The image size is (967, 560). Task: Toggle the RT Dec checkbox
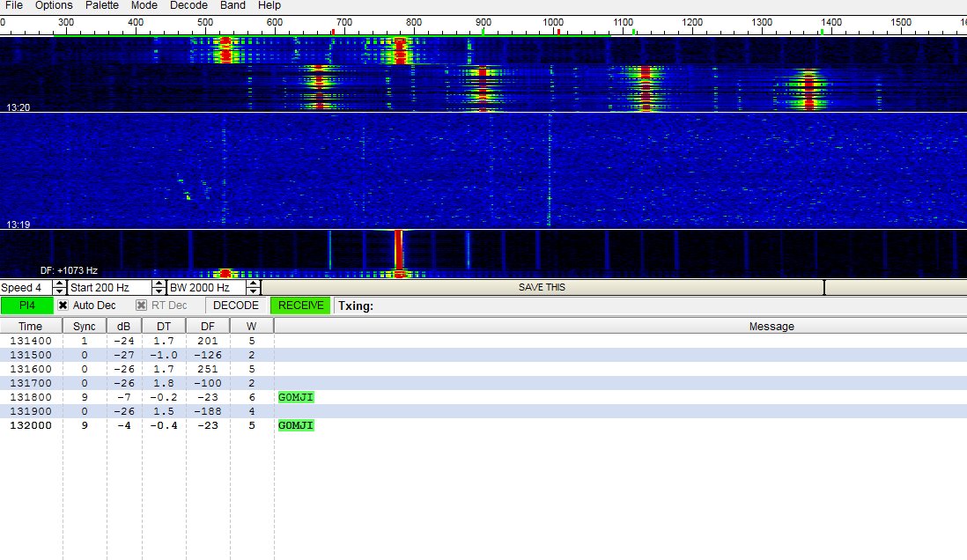click(x=141, y=306)
